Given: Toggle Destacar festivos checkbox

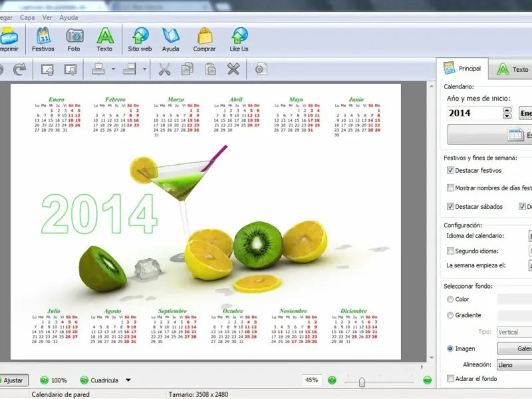Looking at the screenshot, I should tap(450, 170).
